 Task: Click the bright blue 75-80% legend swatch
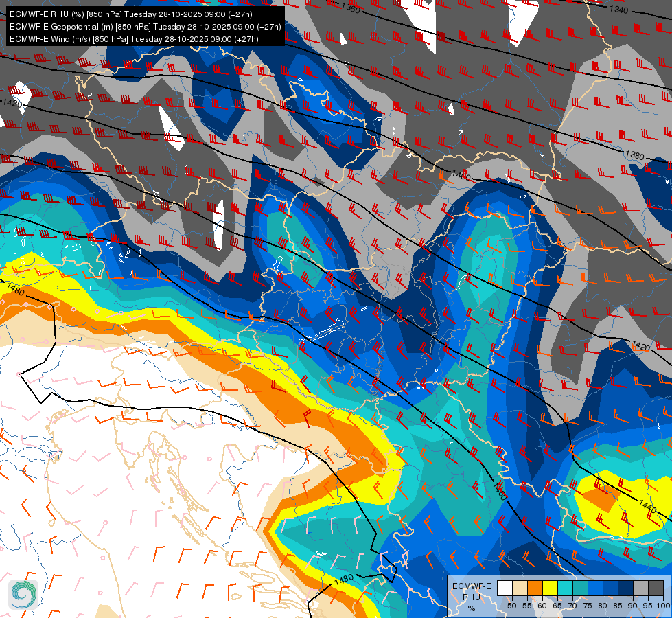[x=595, y=588]
